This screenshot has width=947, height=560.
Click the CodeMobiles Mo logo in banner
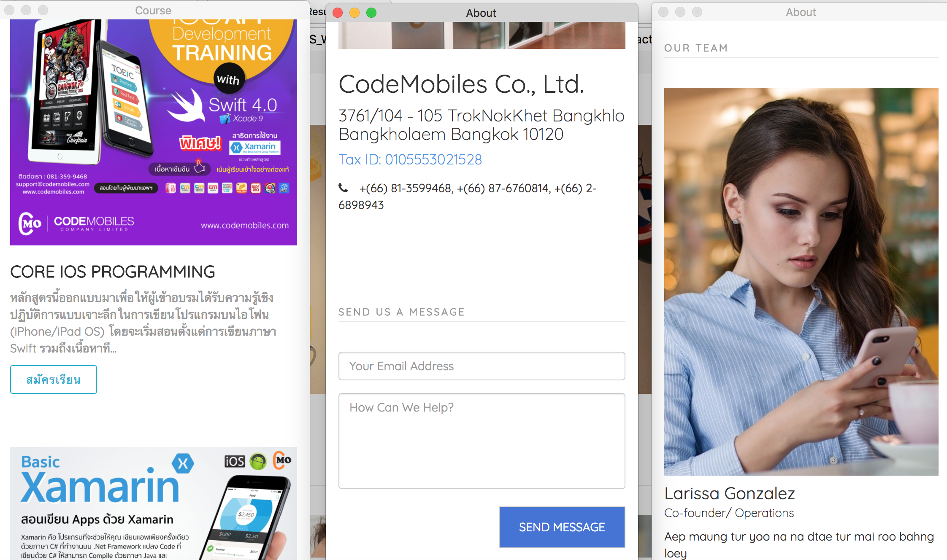(x=30, y=223)
